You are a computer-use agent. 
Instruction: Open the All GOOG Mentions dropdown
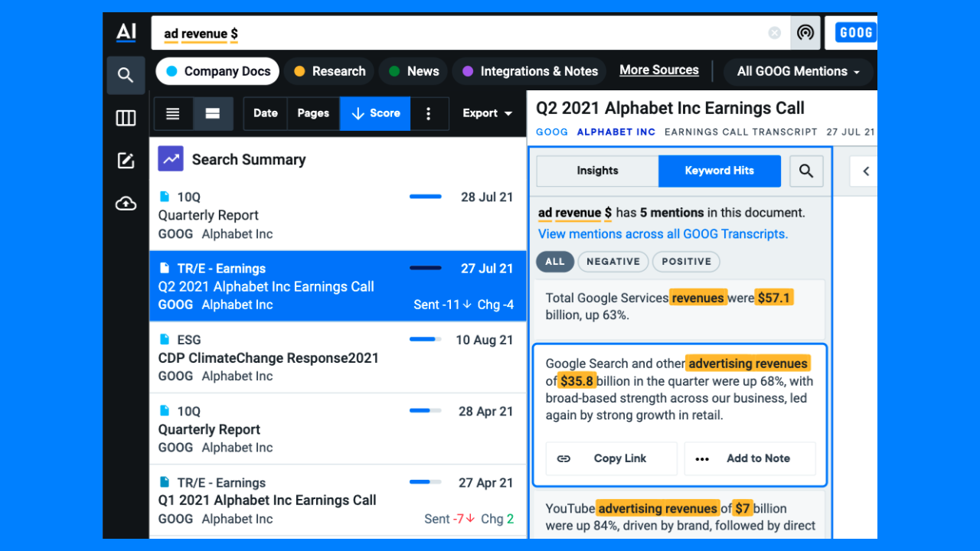pyautogui.click(x=798, y=71)
